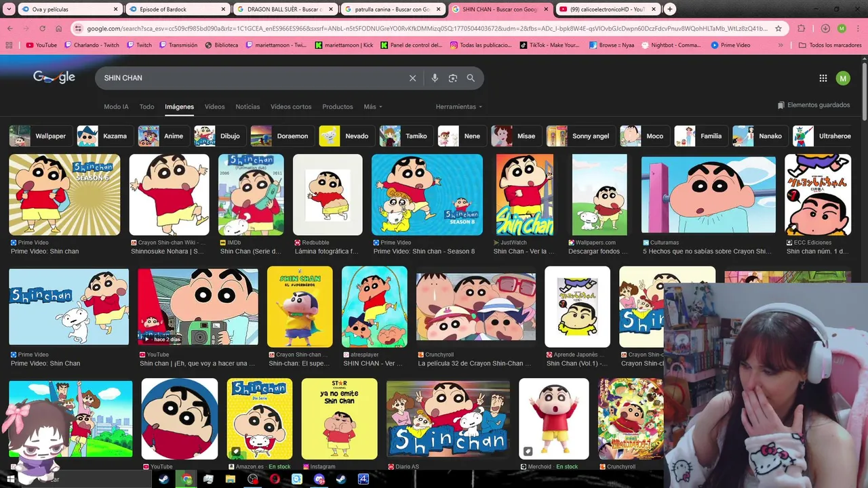Submit search with magnifying glass icon
Viewport: 868px width, 488px height.
(x=471, y=78)
